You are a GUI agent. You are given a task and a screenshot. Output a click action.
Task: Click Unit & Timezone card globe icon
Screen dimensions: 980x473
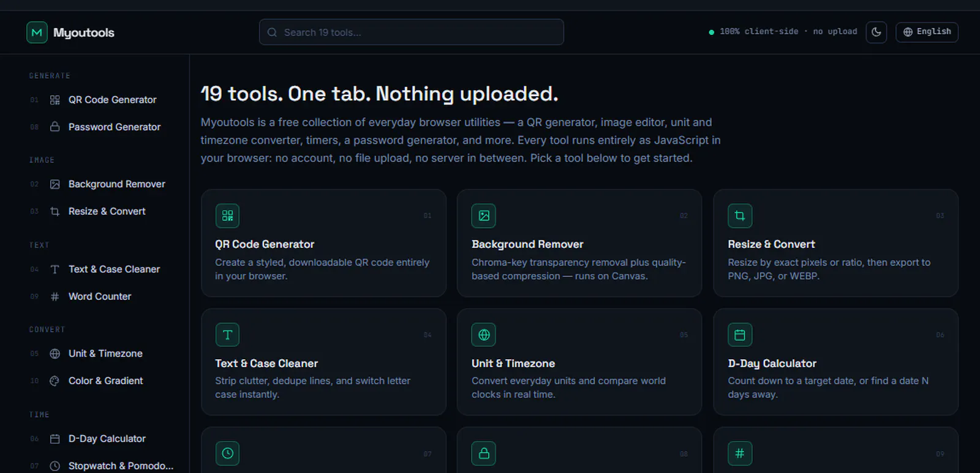484,335
